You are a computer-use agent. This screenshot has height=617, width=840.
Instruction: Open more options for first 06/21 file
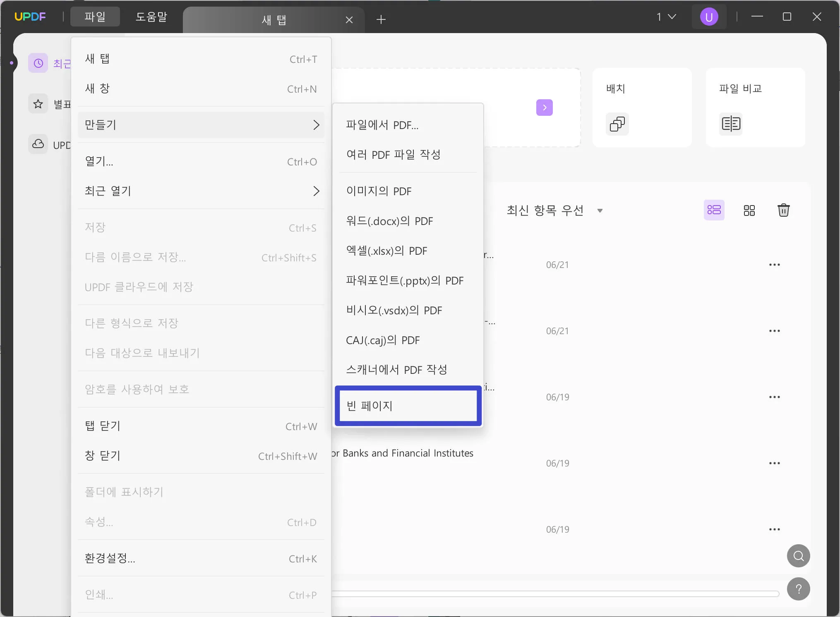pyautogui.click(x=774, y=265)
